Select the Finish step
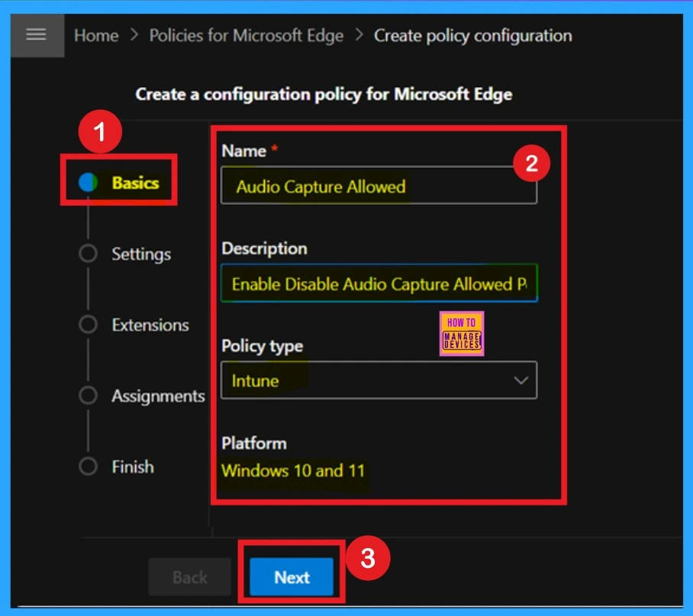Image resolution: width=693 pixels, height=616 pixels. [x=133, y=467]
